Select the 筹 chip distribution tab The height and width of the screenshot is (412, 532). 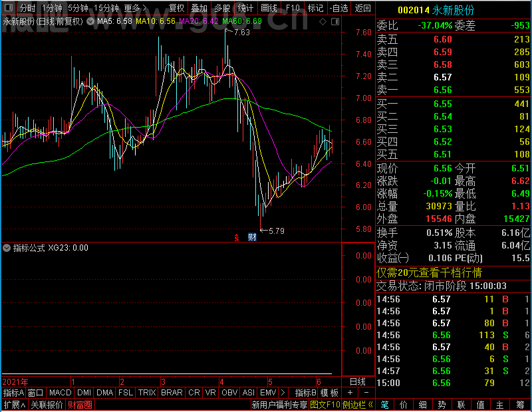(x=520, y=405)
